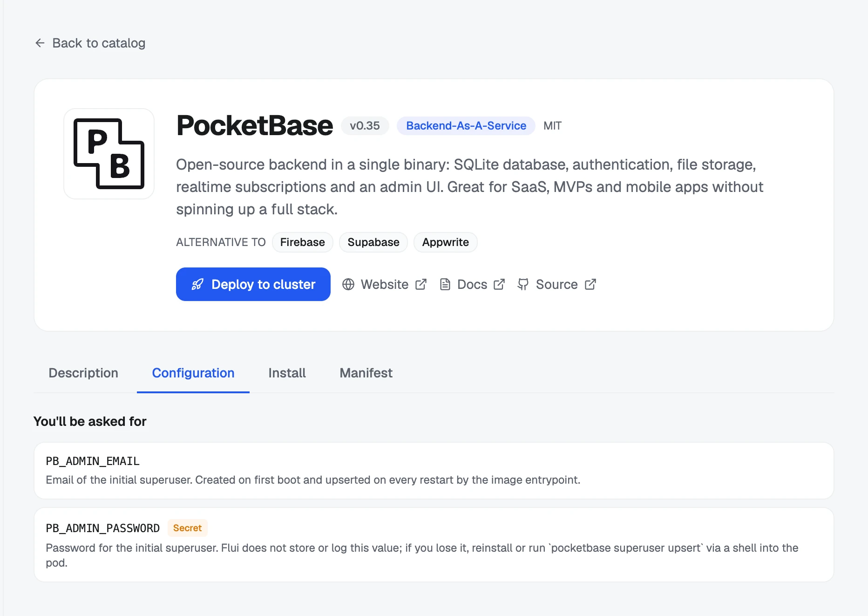Click external-link icon after Website

421,284
